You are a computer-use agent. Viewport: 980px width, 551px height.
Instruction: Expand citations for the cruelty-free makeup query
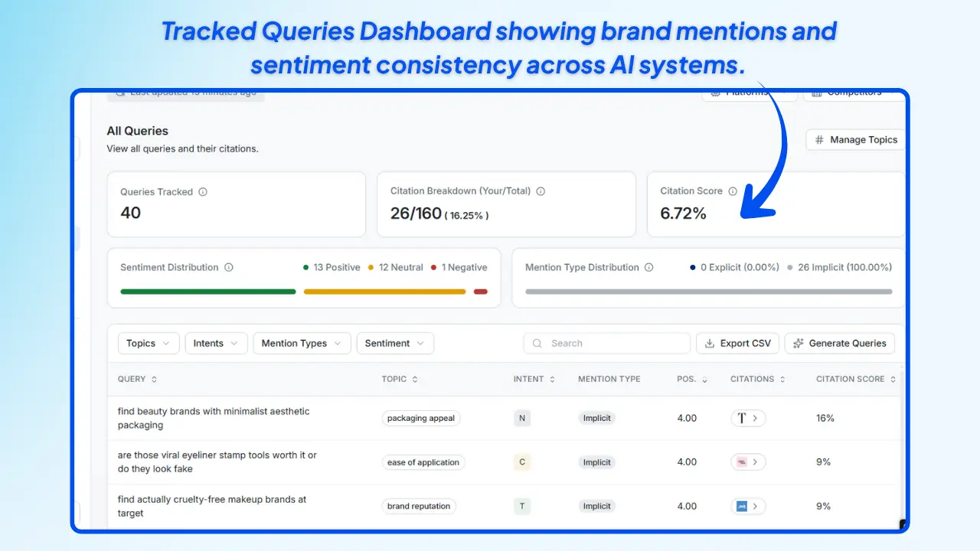[748, 506]
